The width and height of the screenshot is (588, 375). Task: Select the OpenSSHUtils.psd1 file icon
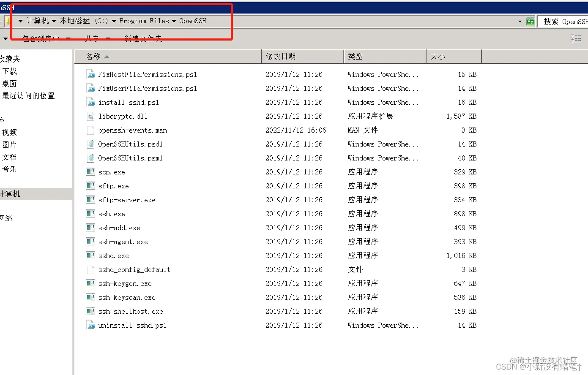point(90,144)
